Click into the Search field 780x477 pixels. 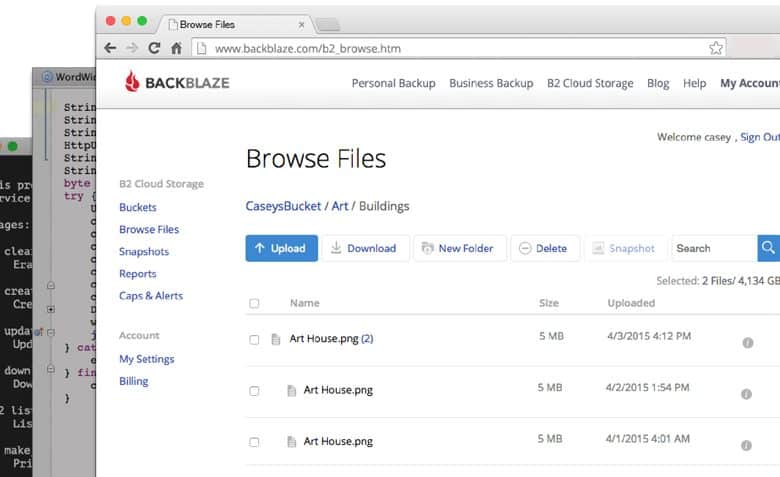coord(714,248)
